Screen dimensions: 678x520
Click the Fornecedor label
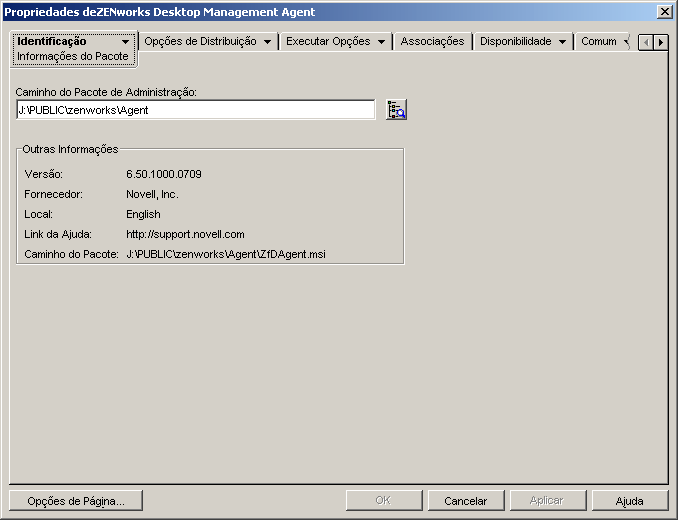click(x=54, y=195)
